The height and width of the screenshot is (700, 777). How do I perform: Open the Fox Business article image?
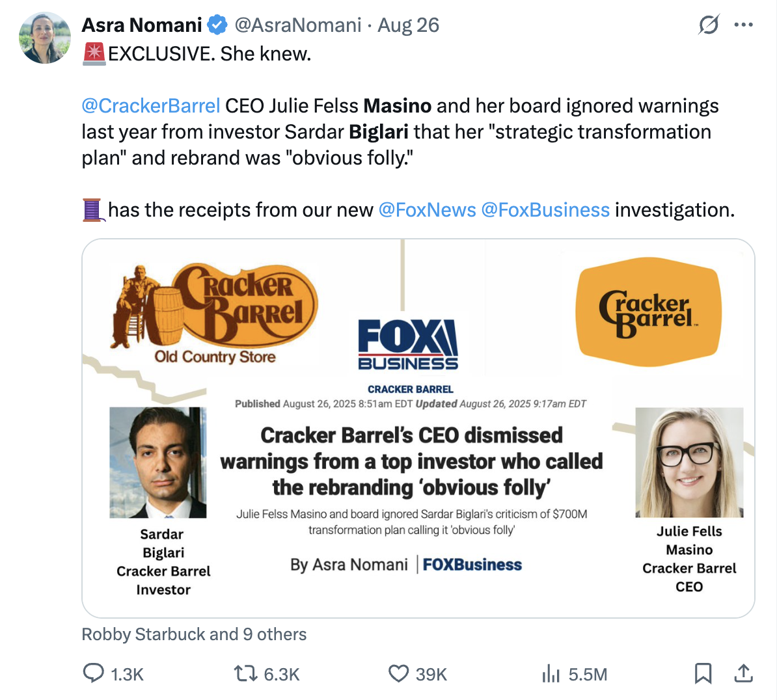[418, 428]
